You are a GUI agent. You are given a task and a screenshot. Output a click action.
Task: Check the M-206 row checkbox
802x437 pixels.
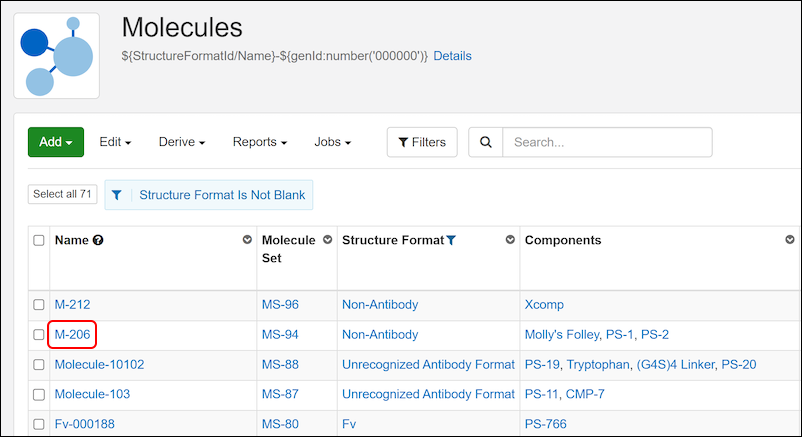pyautogui.click(x=39, y=334)
